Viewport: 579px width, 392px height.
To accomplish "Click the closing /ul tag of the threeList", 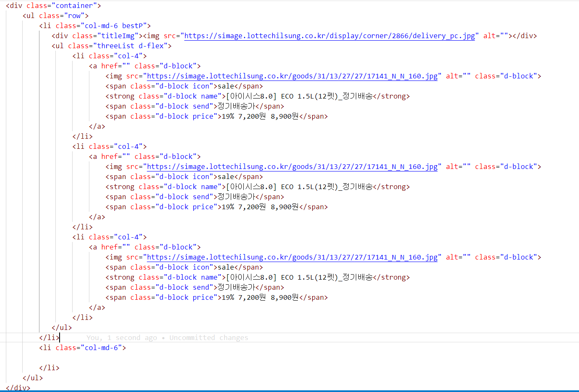I will pyautogui.click(x=62, y=327).
